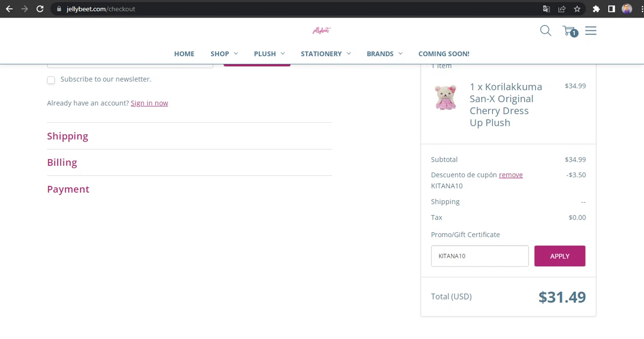Click the KITANA10 coupon code text under discount
The width and height of the screenshot is (644, 339).
447,186
